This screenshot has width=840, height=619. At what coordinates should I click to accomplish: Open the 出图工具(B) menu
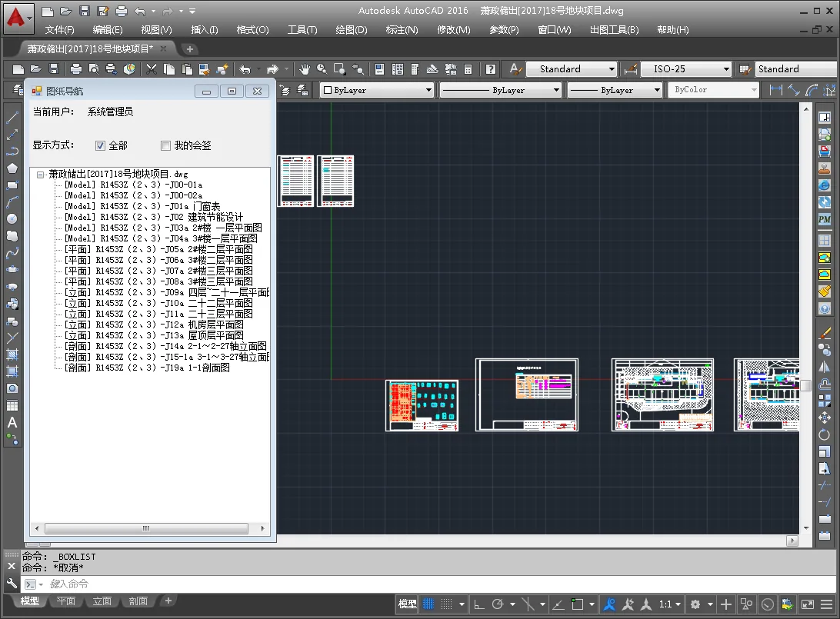coord(614,30)
